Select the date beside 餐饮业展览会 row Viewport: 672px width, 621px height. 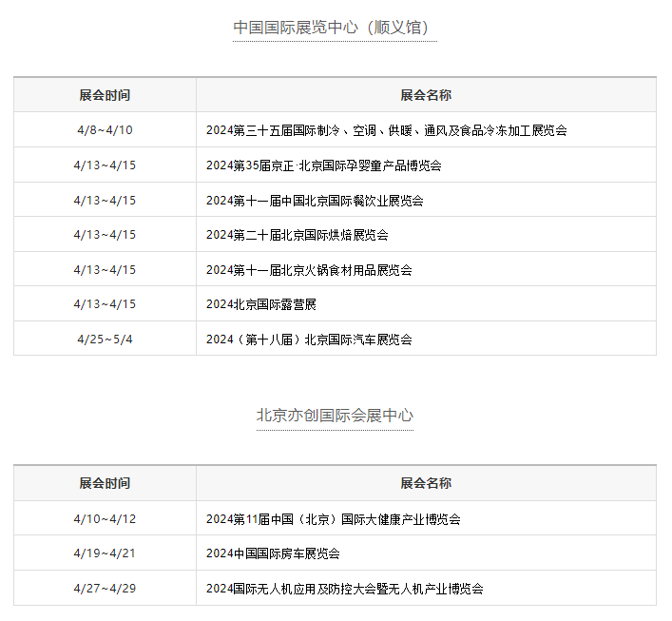click(105, 201)
